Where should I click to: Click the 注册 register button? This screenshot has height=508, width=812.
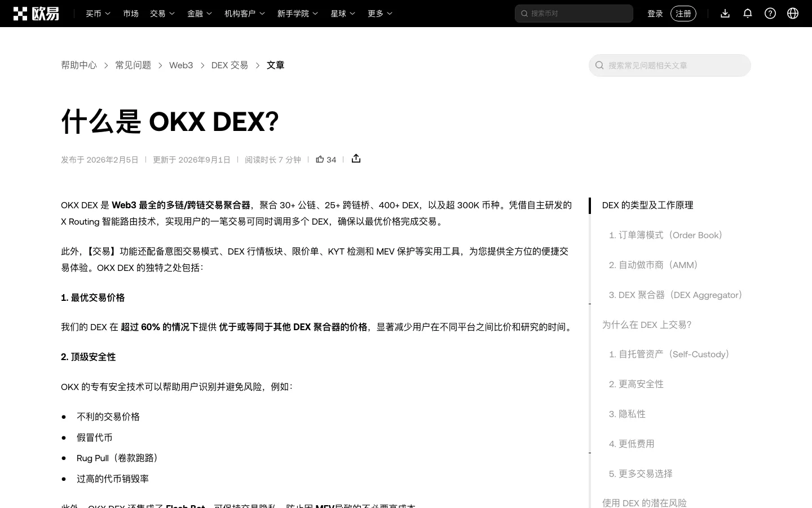tap(683, 14)
